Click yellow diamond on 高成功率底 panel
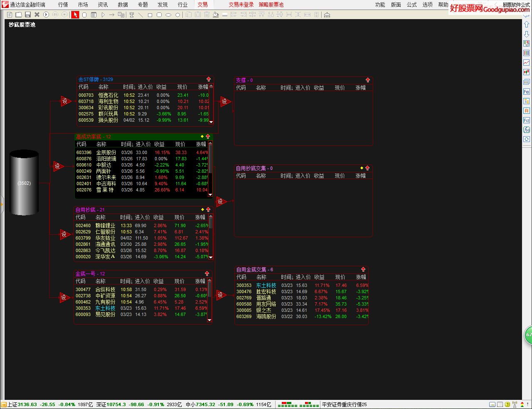Image resolution: width=532 pixels, height=409 pixels. tap(202, 136)
